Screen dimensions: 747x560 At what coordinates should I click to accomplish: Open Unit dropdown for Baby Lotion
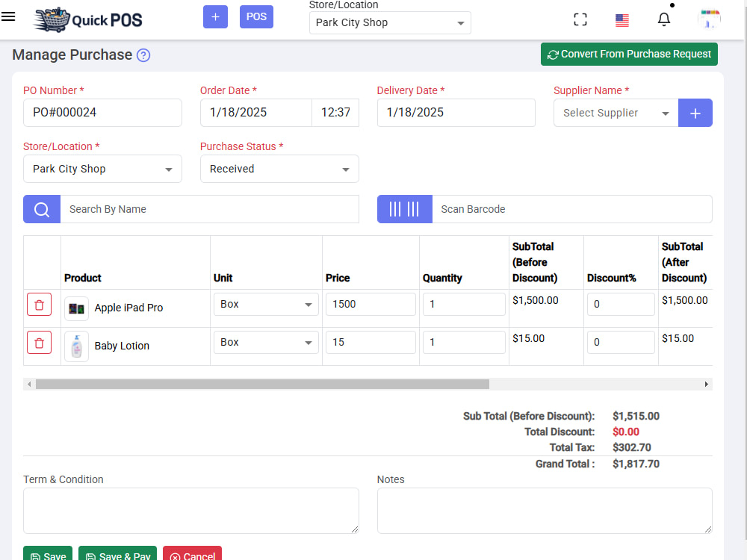tap(266, 343)
